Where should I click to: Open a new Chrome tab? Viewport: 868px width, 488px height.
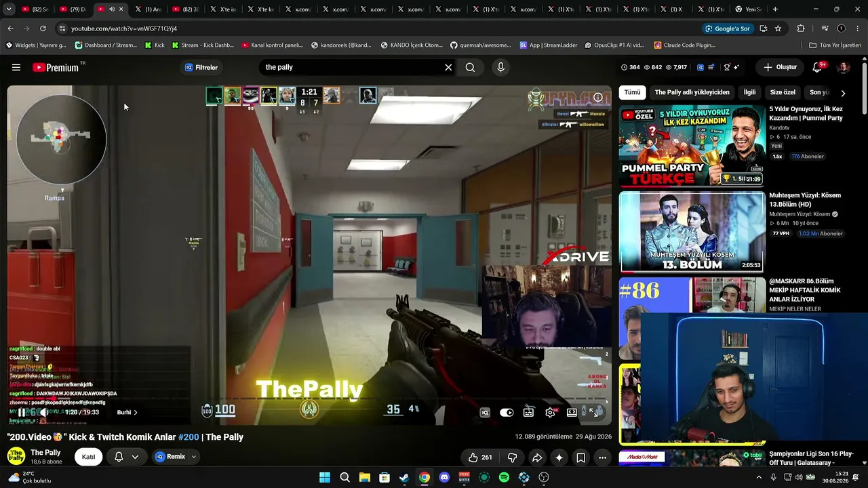coord(775,9)
